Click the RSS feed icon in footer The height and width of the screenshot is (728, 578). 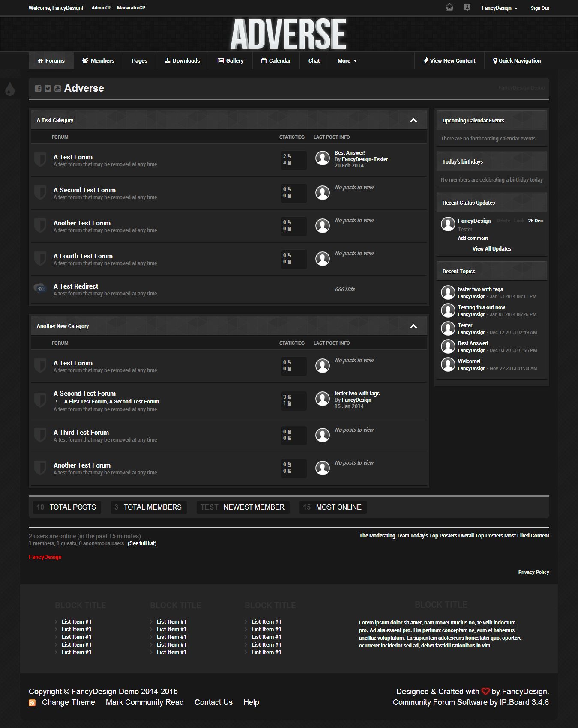coord(32,703)
